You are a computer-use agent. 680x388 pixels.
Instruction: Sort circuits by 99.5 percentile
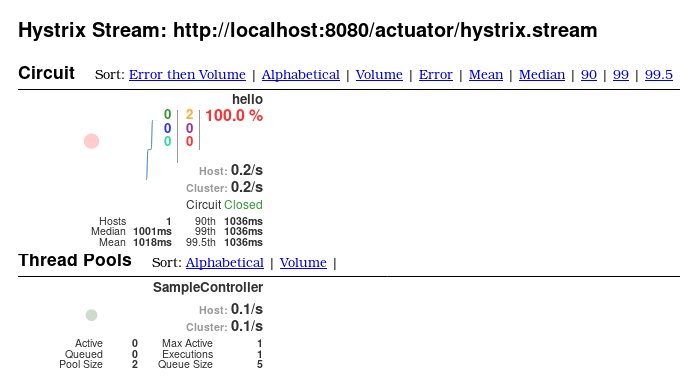pyautogui.click(x=658, y=75)
